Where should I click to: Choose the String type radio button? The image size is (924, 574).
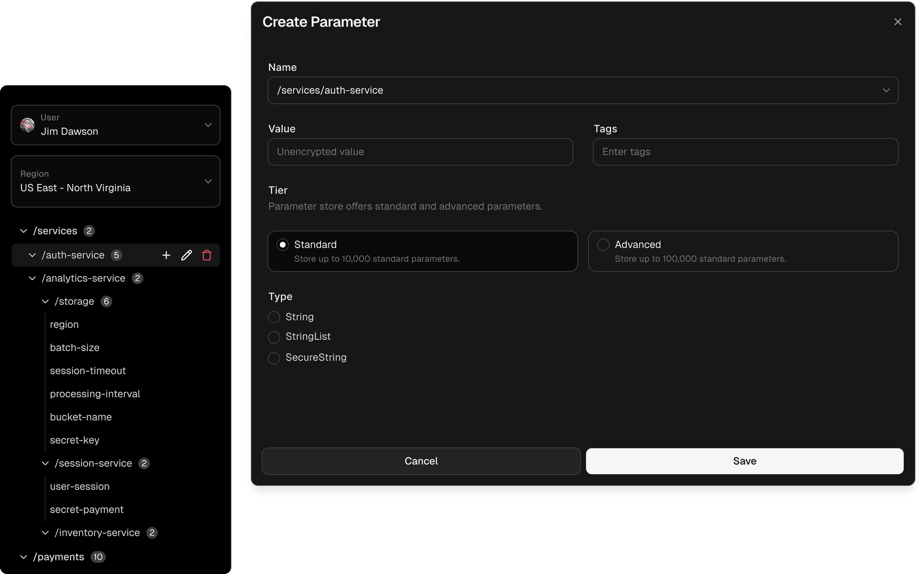coord(274,317)
